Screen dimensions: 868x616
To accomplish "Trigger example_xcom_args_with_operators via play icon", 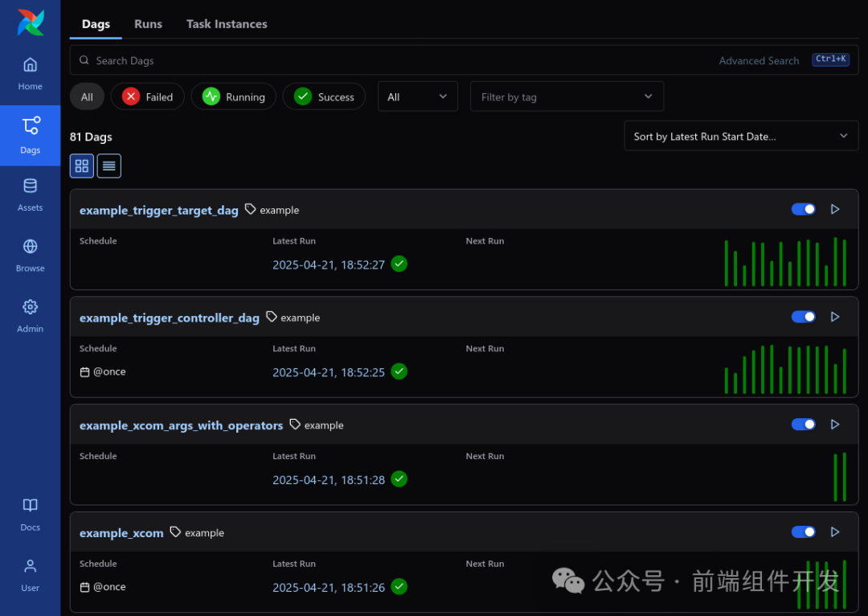I will point(835,425).
